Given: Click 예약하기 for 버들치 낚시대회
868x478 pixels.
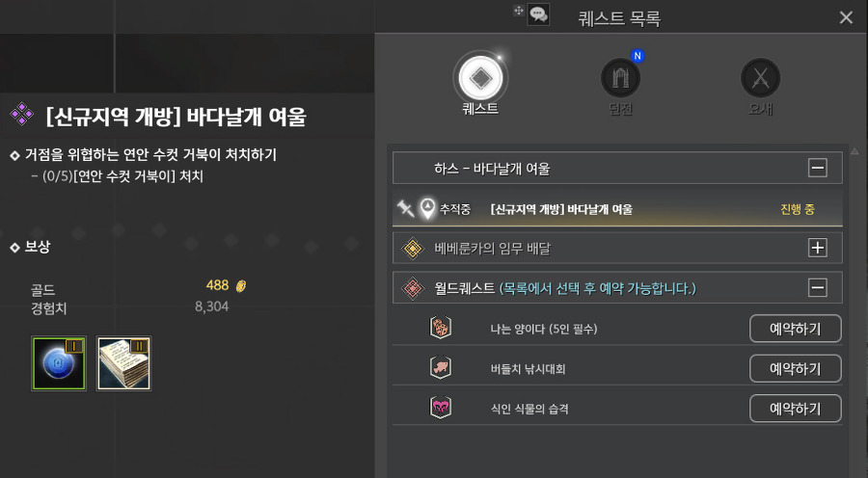Looking at the screenshot, I should point(796,368).
